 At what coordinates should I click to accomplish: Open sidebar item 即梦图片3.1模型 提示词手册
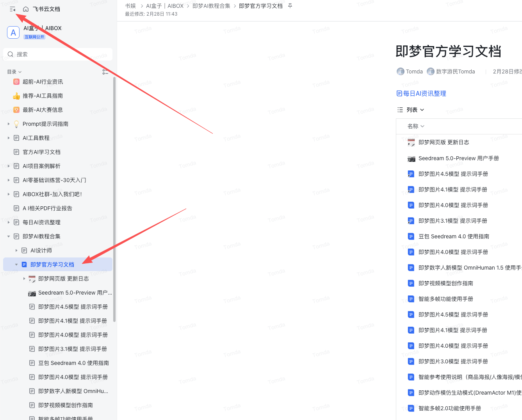[x=73, y=349]
